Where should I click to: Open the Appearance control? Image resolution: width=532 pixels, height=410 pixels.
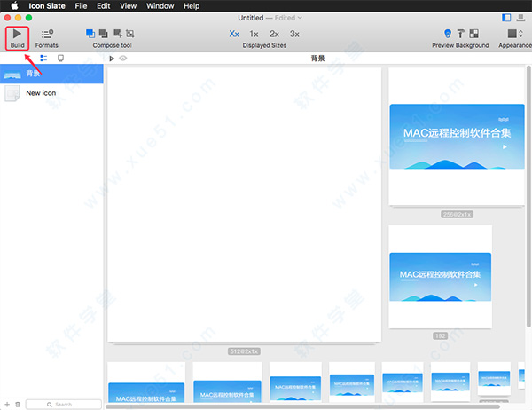[x=514, y=34]
